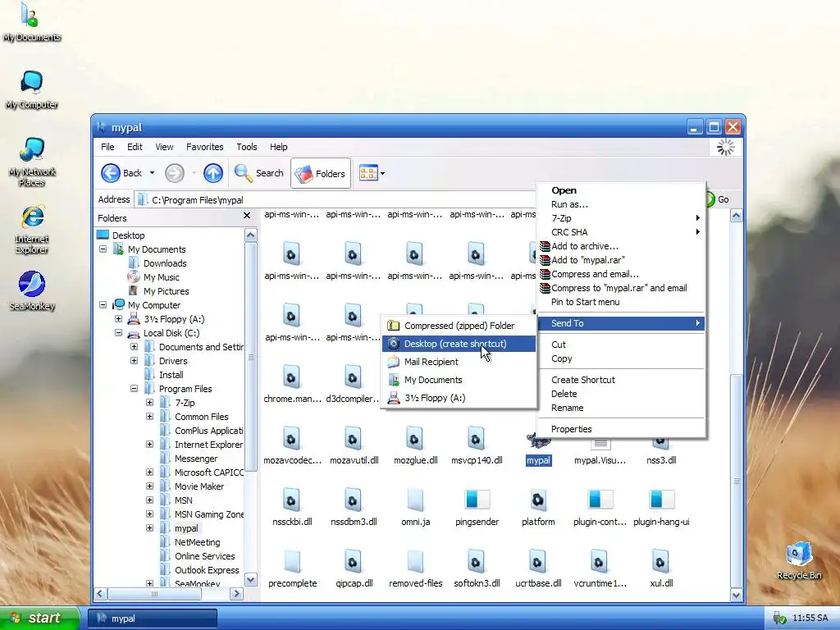Click the system tray security icon
This screenshot has width=840, height=630.
(x=779, y=619)
